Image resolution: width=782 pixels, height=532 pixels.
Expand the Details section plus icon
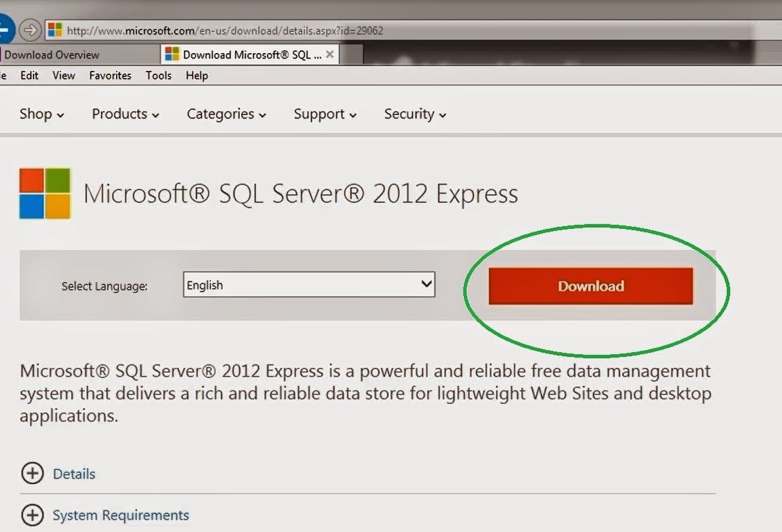point(33,473)
